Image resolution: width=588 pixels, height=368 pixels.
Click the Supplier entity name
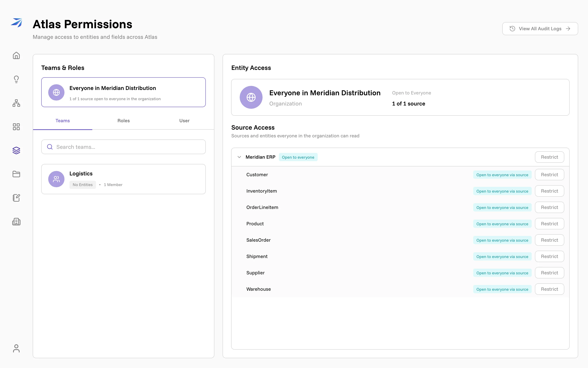click(255, 273)
